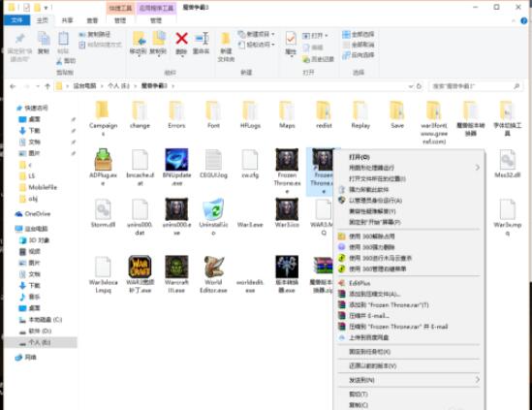Collapse the ribbon with the chevron

click(x=514, y=20)
